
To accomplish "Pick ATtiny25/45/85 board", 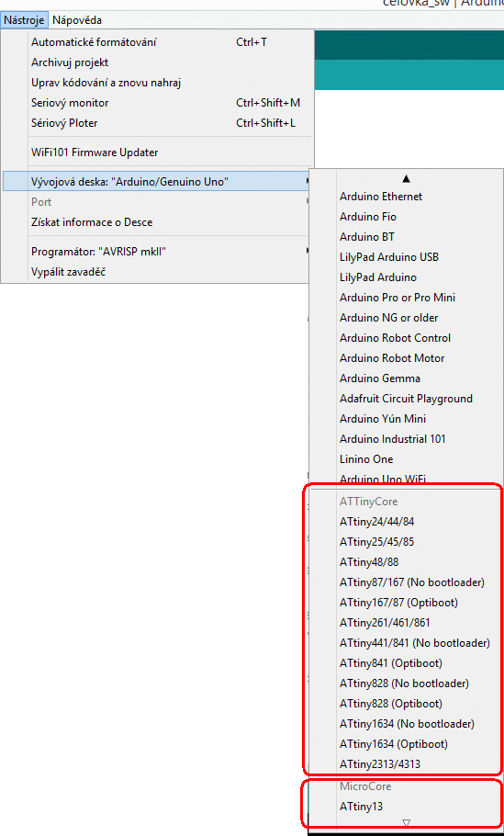I will click(x=406, y=542).
